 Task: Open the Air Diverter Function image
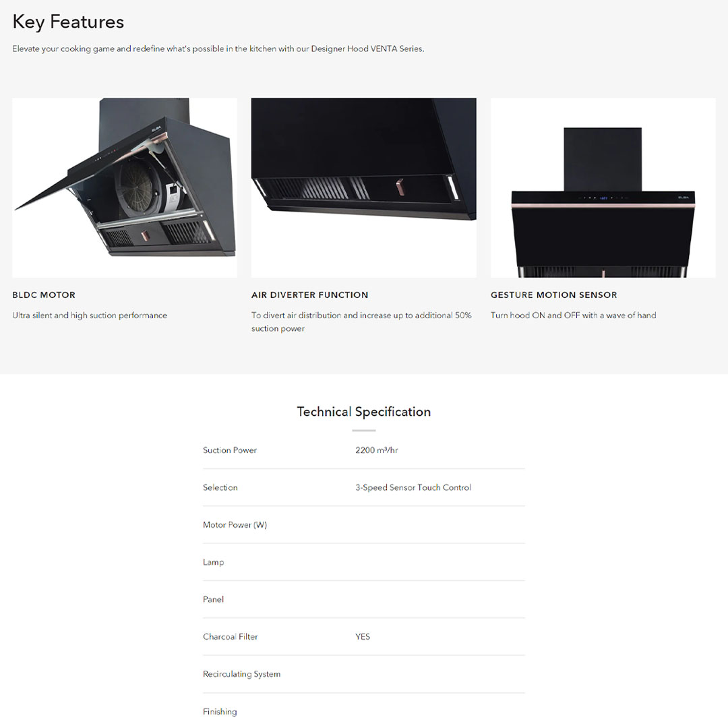[363, 187]
